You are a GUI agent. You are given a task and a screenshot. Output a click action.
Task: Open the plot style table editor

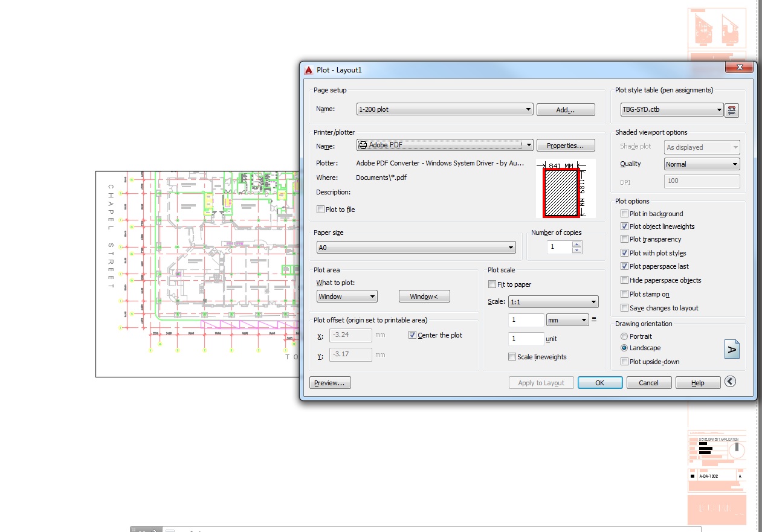732,111
